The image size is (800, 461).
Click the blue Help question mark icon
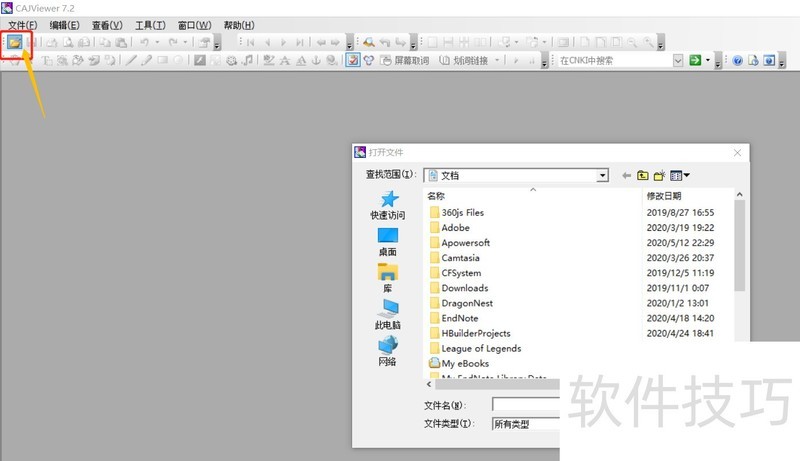(737, 61)
